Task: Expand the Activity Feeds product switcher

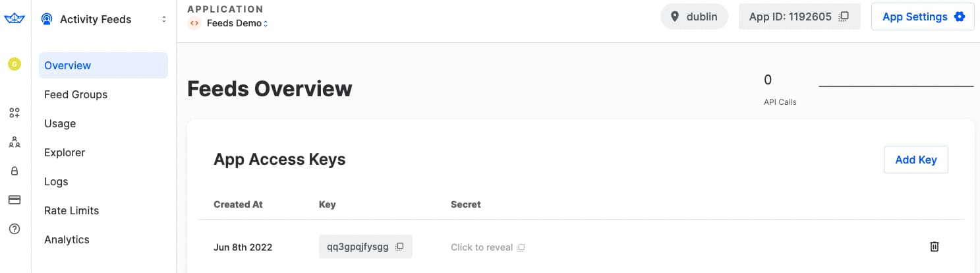Action: point(103,19)
